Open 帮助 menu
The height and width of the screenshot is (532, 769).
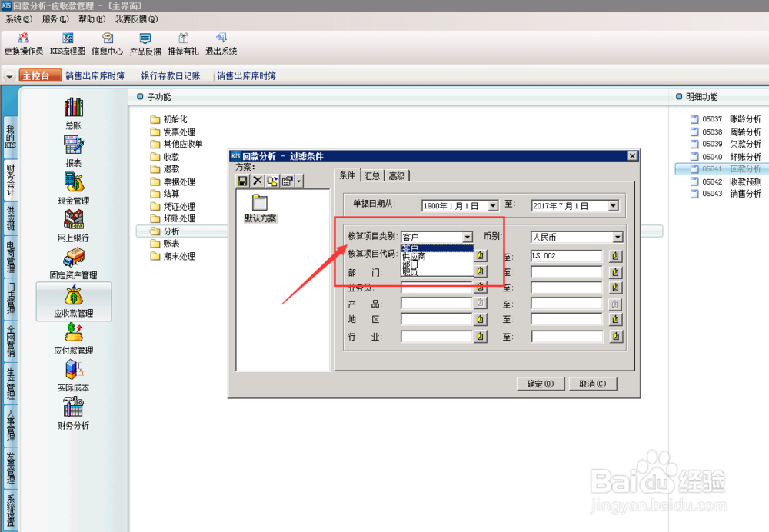[x=92, y=19]
